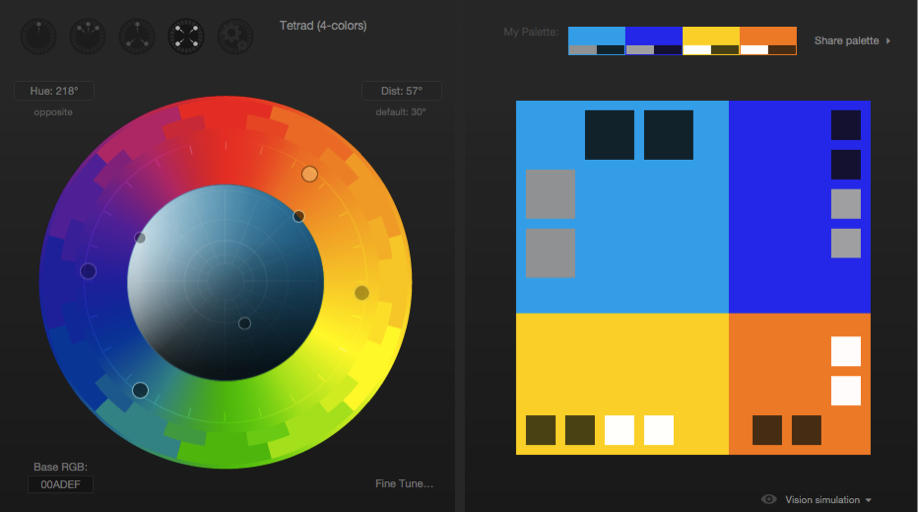Screen dimensions: 918x513
Task: Click the center of the inner shade circle
Action: click(x=225, y=282)
